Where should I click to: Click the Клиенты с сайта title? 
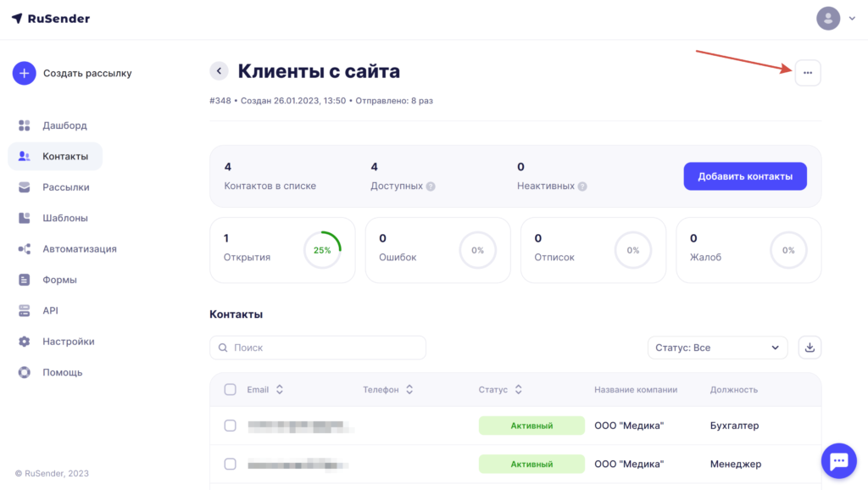click(319, 71)
